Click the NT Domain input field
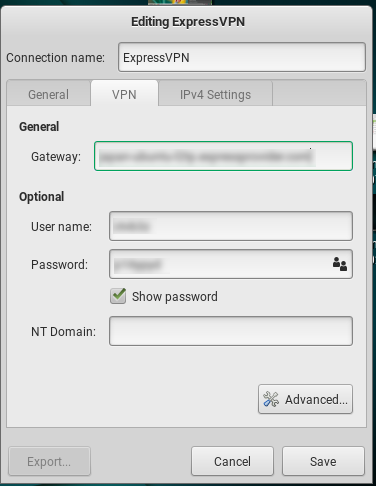Image resolution: width=376 pixels, height=486 pixels. [231, 331]
